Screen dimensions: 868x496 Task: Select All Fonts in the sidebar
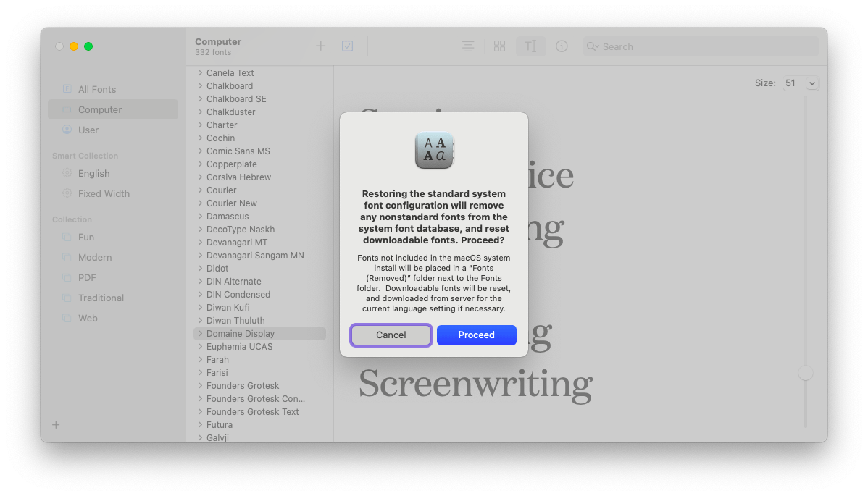click(x=95, y=88)
